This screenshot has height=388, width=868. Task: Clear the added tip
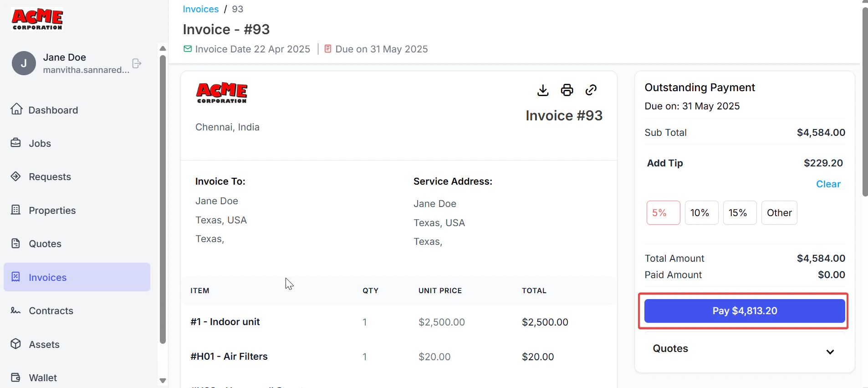828,184
